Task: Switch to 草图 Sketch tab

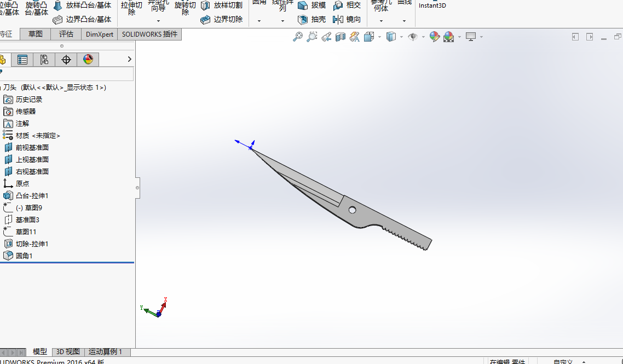Action: 36,34
